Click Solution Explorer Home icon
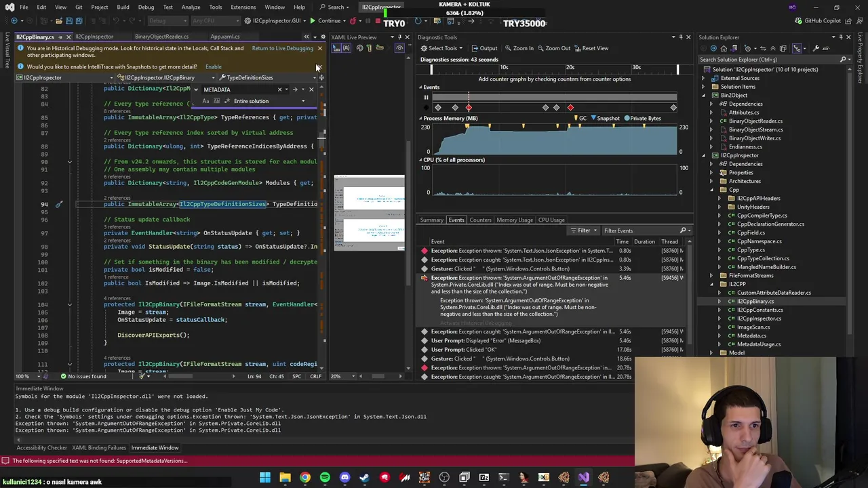The width and height of the screenshot is (868, 488). coord(724,48)
